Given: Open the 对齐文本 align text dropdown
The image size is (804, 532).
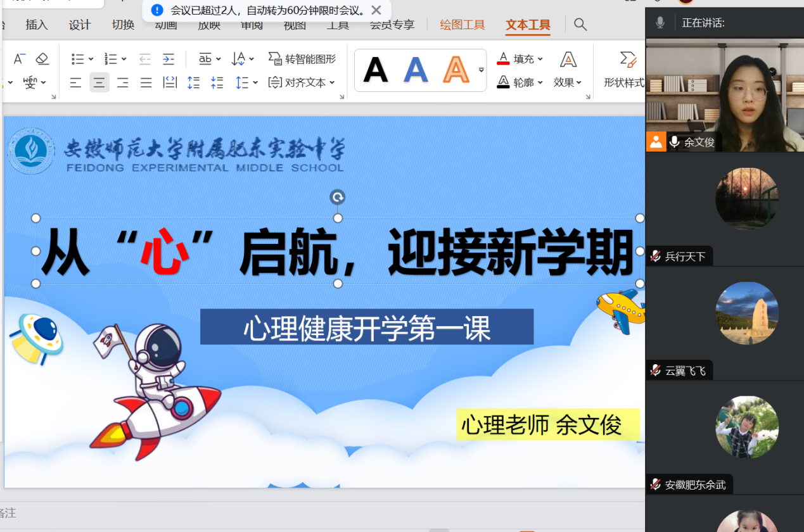Looking at the screenshot, I should (x=302, y=82).
